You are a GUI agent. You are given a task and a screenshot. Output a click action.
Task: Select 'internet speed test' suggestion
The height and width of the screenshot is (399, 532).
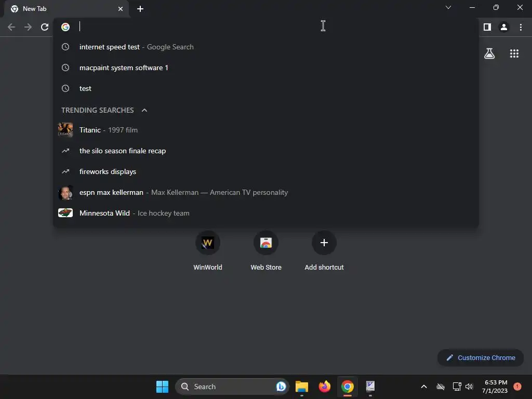[x=266, y=47]
